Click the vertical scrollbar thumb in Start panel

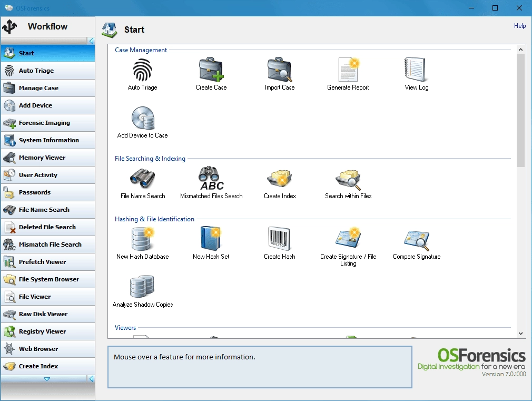click(520, 110)
